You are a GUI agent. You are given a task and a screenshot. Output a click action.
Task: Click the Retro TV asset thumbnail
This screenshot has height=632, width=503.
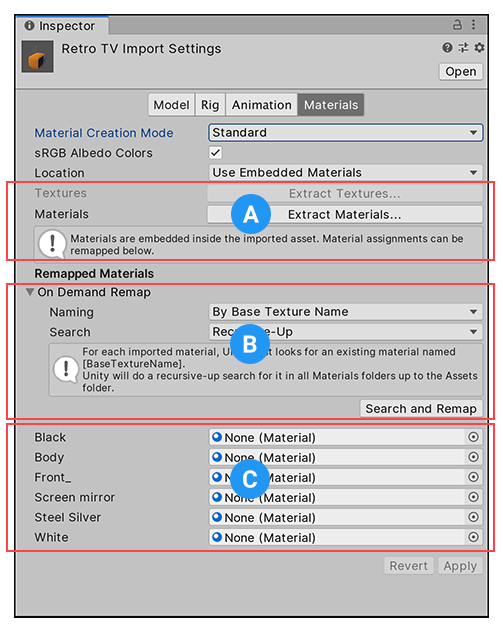point(37,56)
